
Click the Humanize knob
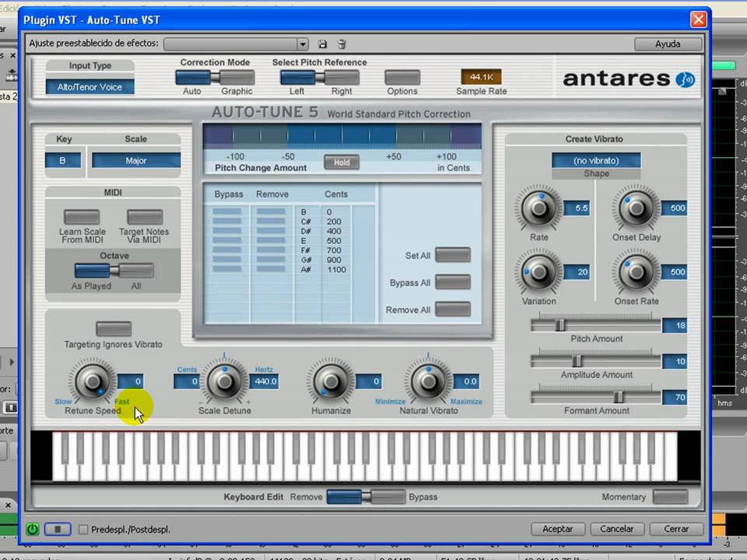[x=331, y=381]
